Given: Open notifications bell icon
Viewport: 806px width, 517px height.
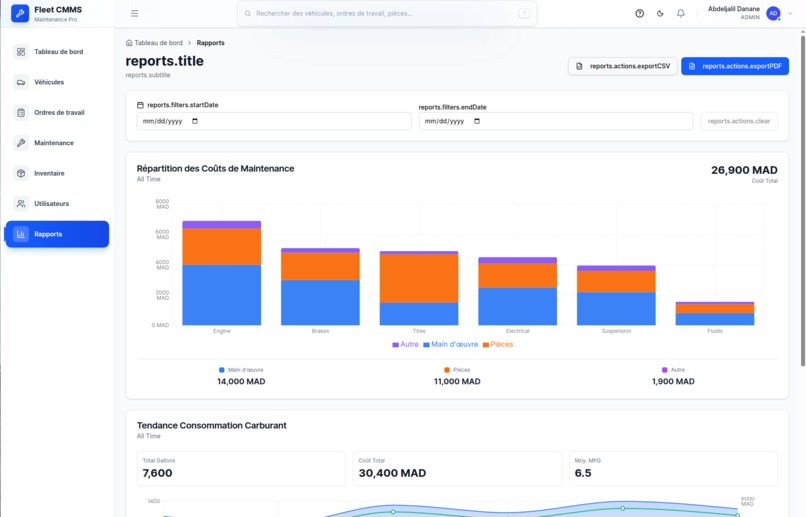Looking at the screenshot, I should tap(681, 13).
